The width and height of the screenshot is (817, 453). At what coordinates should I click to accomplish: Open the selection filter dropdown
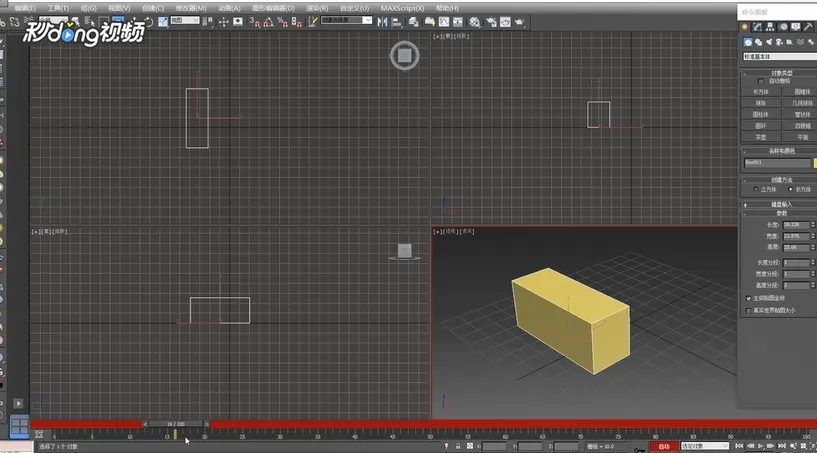tap(53, 20)
